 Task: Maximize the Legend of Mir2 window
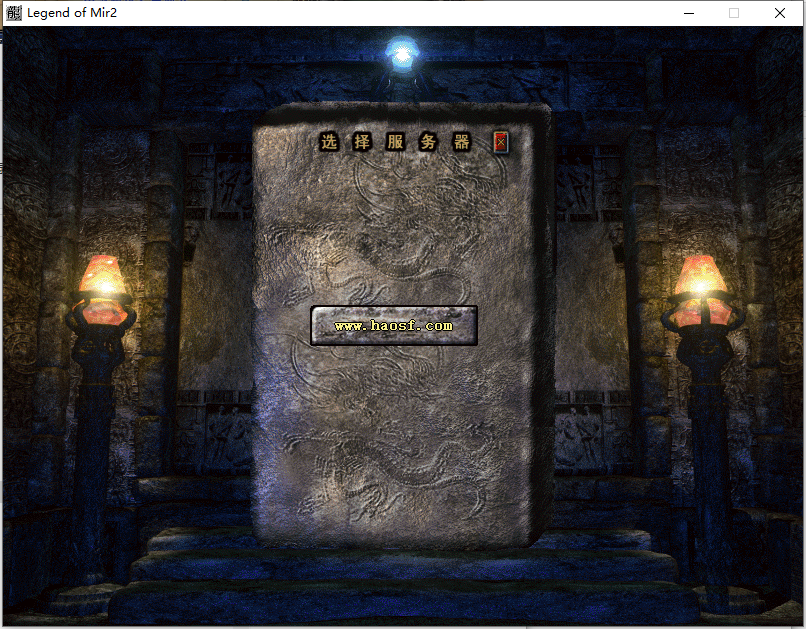tap(734, 13)
